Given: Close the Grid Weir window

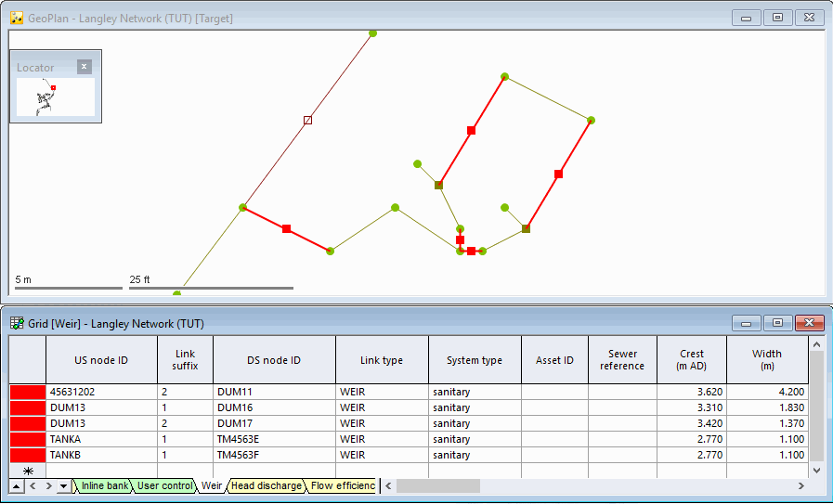Looking at the screenshot, I should (x=809, y=323).
